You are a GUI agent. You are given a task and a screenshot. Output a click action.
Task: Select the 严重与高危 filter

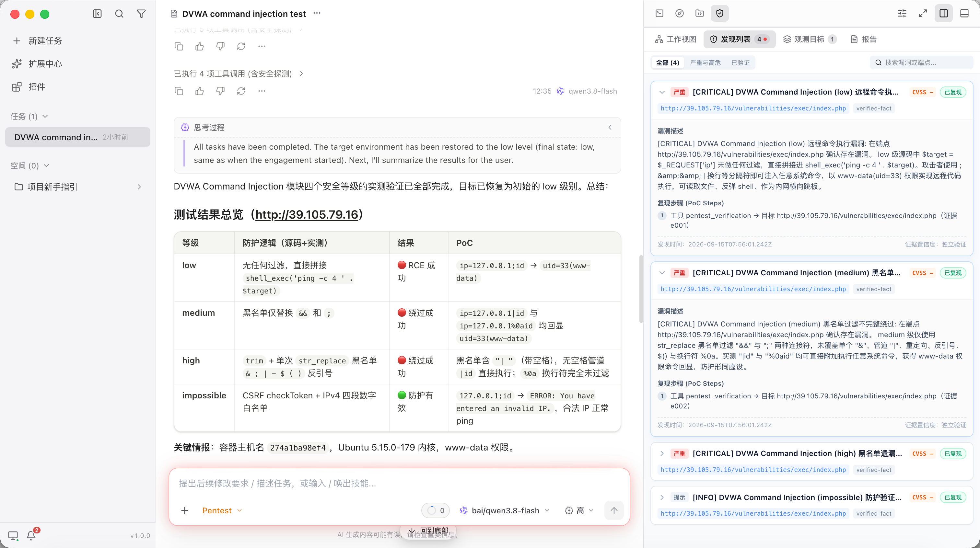[x=705, y=63]
